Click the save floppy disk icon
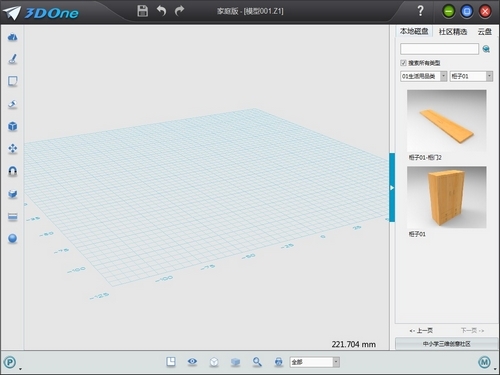The width and height of the screenshot is (500, 375). click(x=143, y=11)
